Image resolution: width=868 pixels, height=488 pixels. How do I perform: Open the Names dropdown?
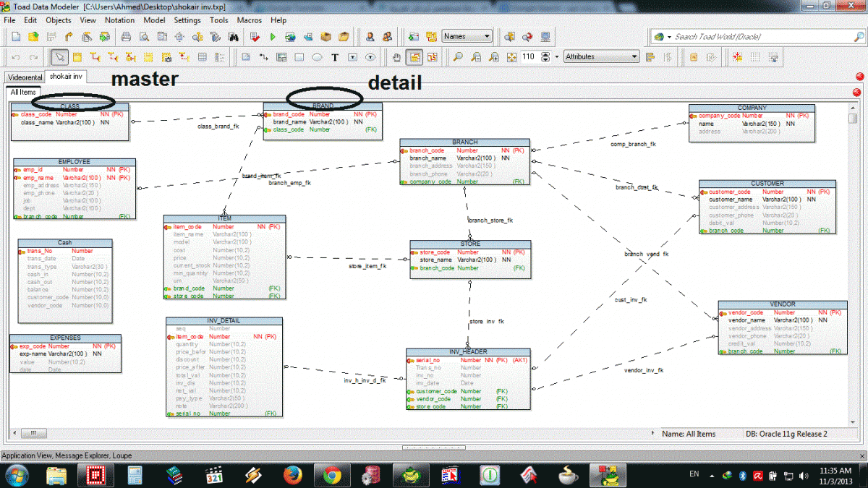[467, 36]
